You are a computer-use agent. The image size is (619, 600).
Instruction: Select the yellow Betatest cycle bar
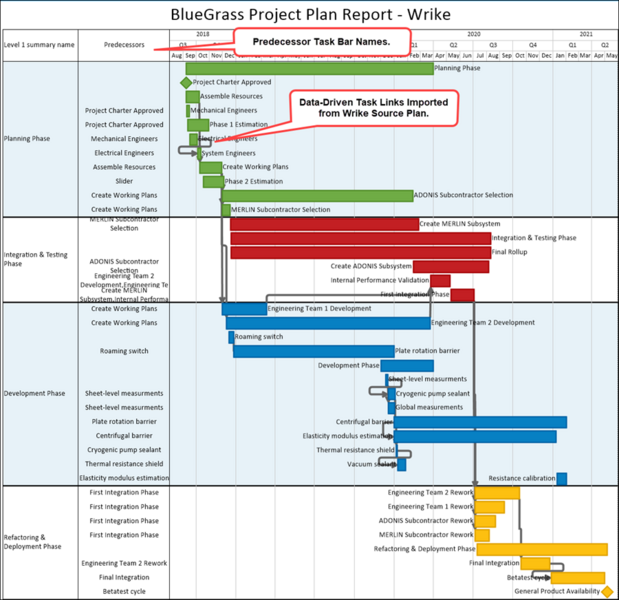pyautogui.click(x=578, y=578)
